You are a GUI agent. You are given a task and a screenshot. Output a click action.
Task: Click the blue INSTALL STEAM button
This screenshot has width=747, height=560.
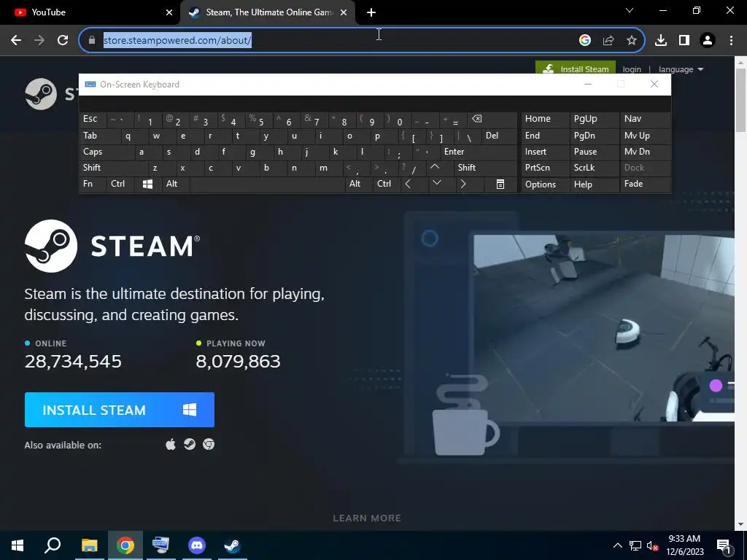click(120, 410)
